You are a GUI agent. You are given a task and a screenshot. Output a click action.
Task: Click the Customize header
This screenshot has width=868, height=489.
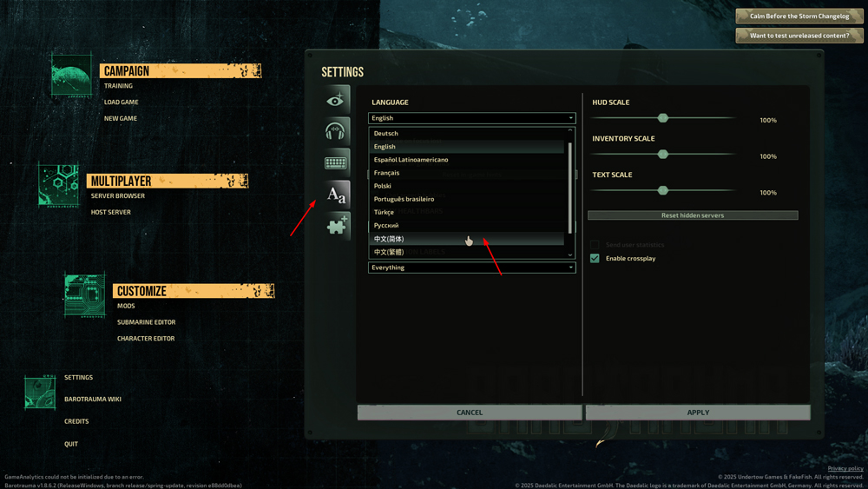pos(194,291)
